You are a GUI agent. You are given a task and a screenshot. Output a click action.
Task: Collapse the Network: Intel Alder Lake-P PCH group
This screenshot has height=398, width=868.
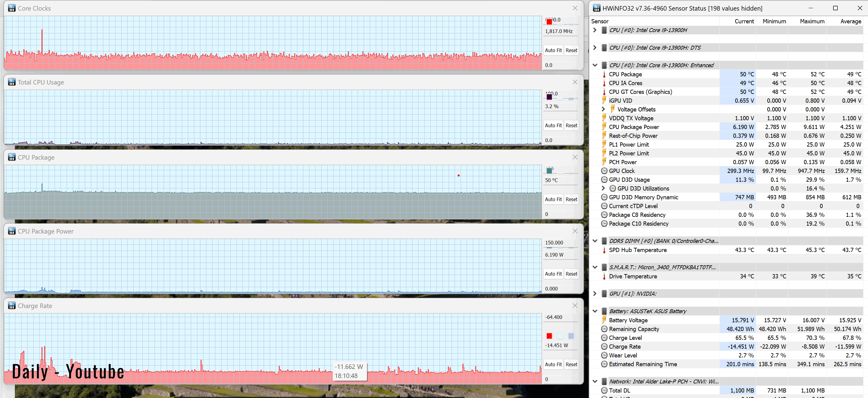coord(595,382)
